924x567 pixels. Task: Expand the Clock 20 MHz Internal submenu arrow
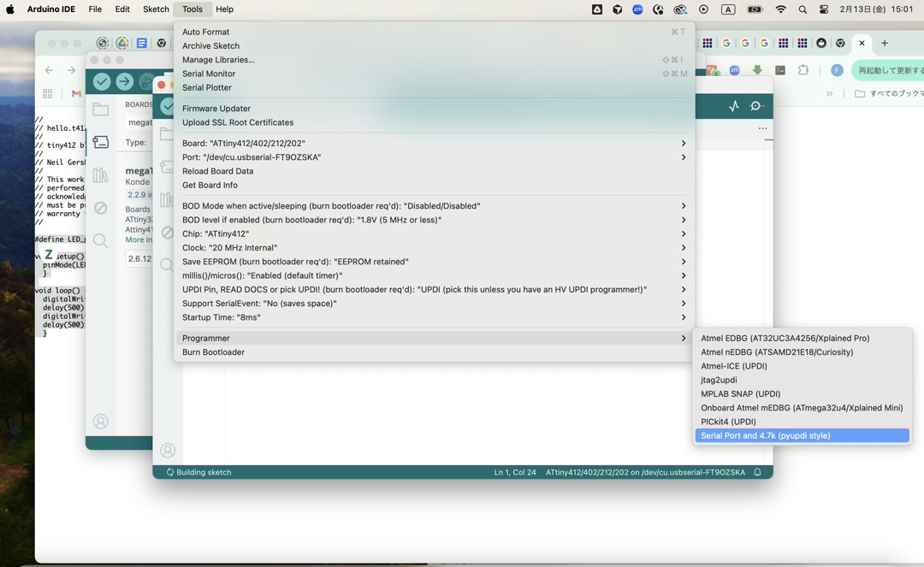click(684, 248)
